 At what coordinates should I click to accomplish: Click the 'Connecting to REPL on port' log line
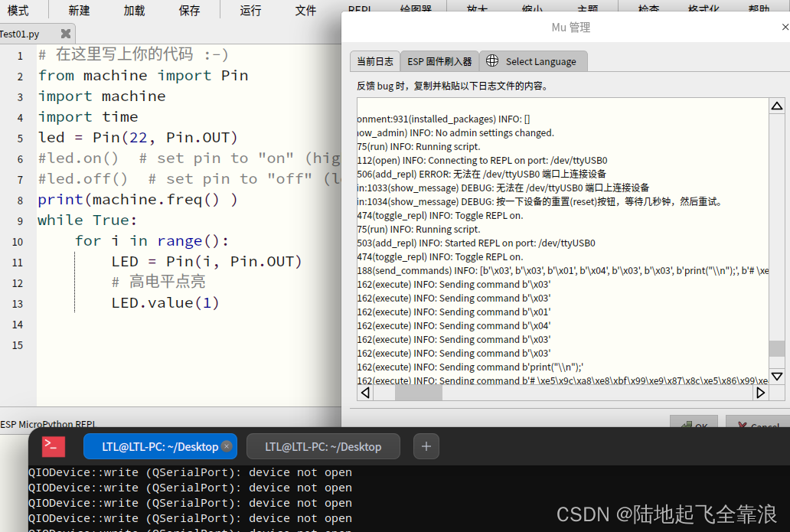[x=482, y=160]
